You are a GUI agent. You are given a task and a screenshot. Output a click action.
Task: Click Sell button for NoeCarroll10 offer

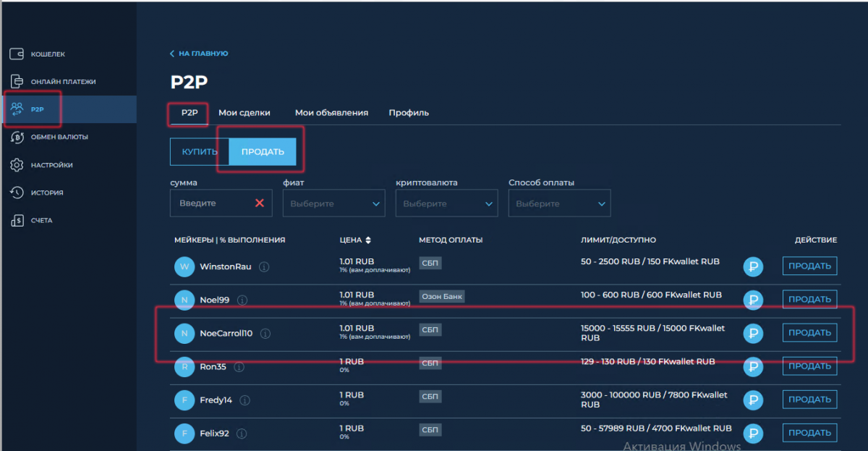click(809, 333)
